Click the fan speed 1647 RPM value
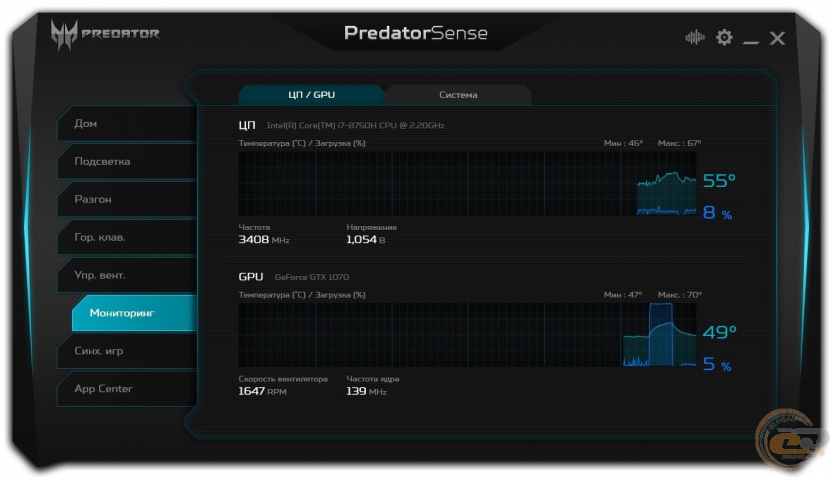The image size is (833, 480). point(262,391)
